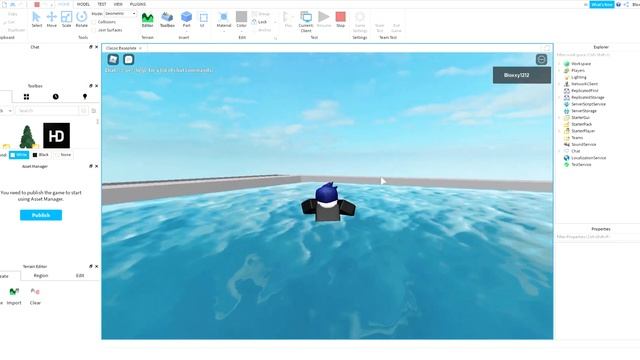Click the Publish button in Asset Manager
Screen dimensions: 640x360
coord(41,215)
